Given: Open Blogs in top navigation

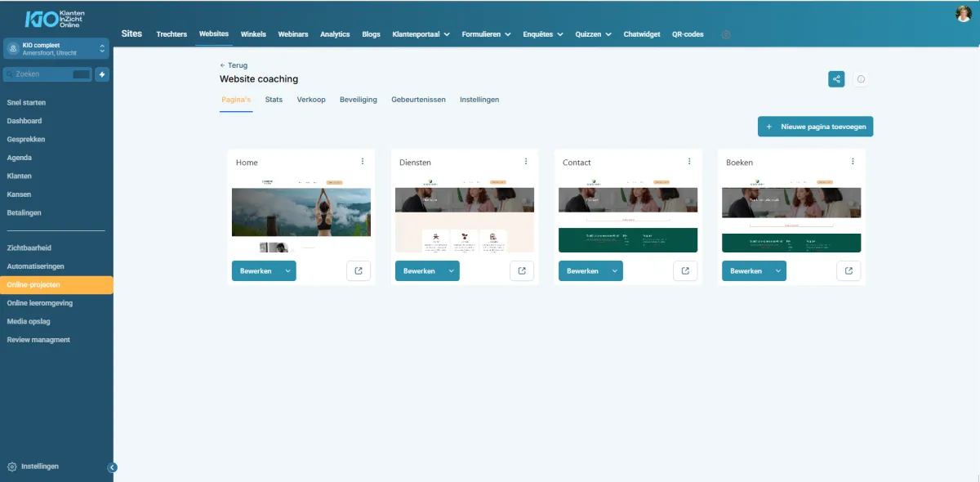Looking at the screenshot, I should 371,34.
